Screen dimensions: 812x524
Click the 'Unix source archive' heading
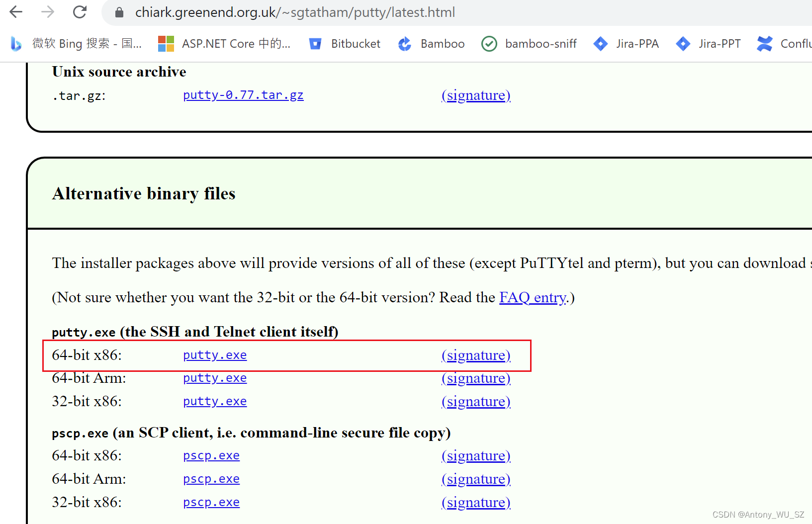(x=119, y=72)
